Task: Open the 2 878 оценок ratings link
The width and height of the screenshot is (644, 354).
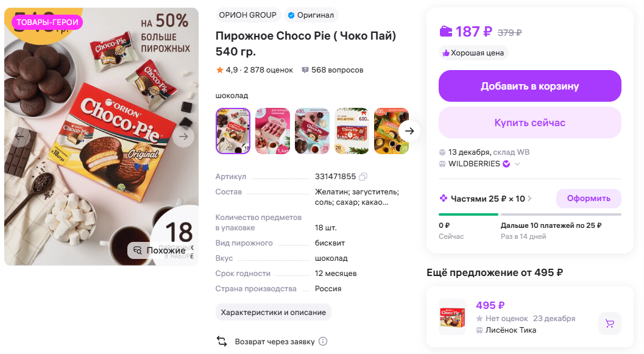Action: [x=267, y=70]
